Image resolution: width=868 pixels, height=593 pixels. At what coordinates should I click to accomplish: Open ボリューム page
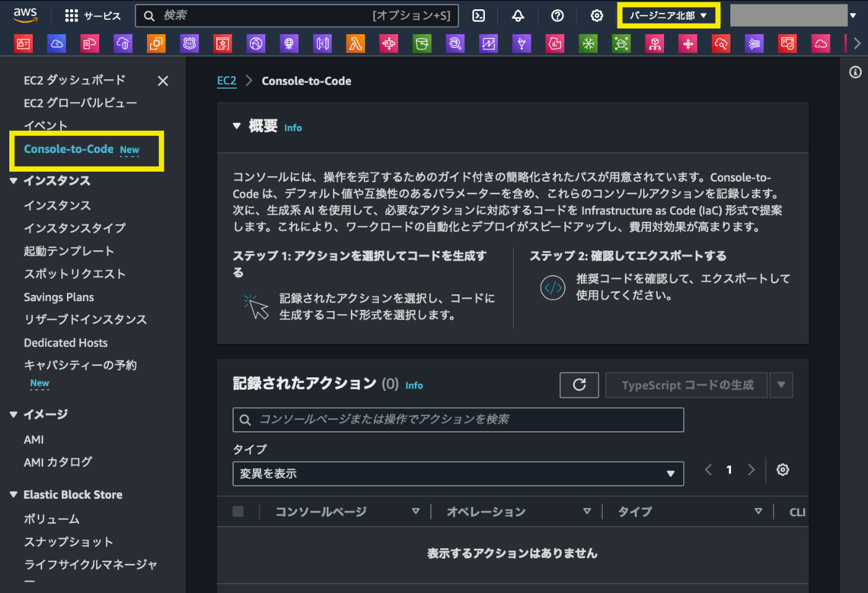[51, 519]
